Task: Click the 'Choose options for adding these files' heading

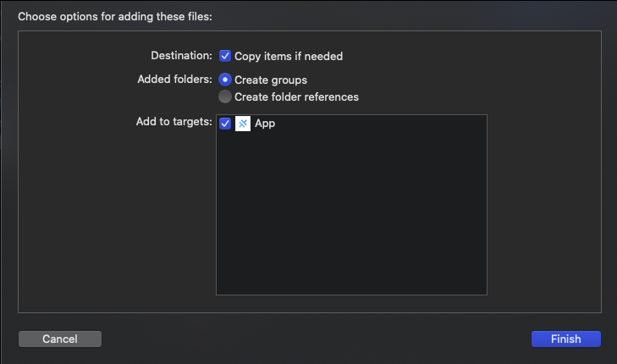Action: click(x=126, y=16)
